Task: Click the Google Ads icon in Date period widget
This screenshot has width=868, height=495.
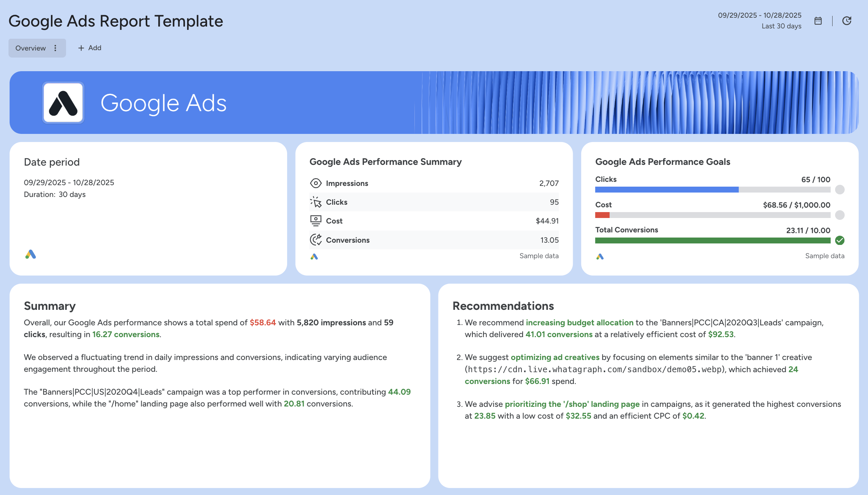Action: point(31,254)
